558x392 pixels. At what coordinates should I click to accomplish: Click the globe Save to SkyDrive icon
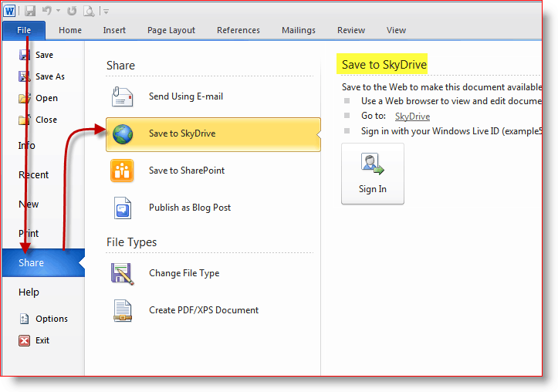click(123, 134)
